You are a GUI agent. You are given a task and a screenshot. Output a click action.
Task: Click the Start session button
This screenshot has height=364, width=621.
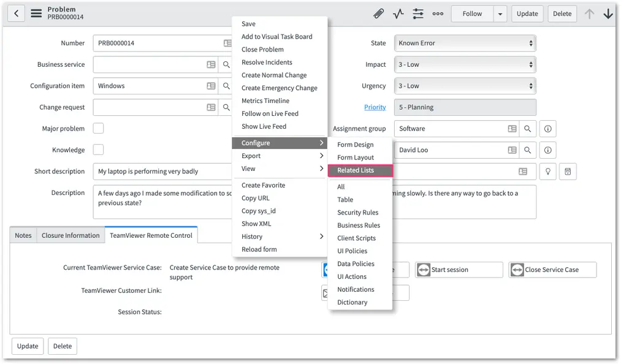459,270
